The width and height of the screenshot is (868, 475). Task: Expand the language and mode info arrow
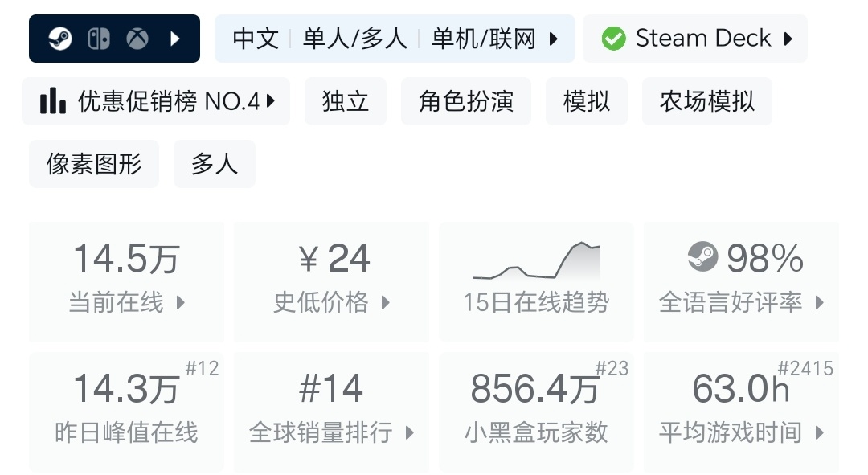(x=553, y=39)
